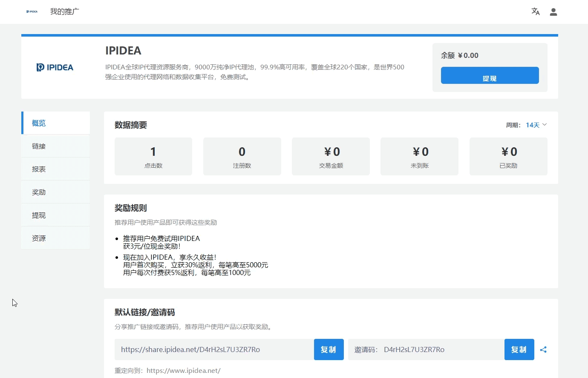The height and width of the screenshot is (378, 588).
Task: Click rule text 获3元/位现金奖励!
Action: point(152,246)
